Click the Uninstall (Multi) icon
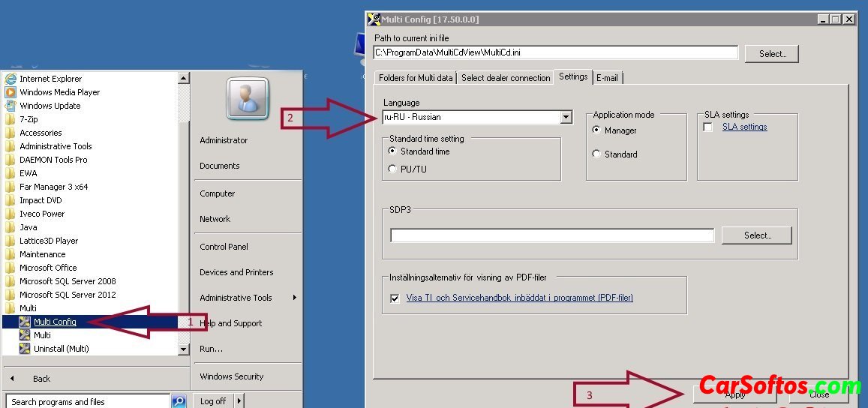868x408 pixels. point(25,349)
